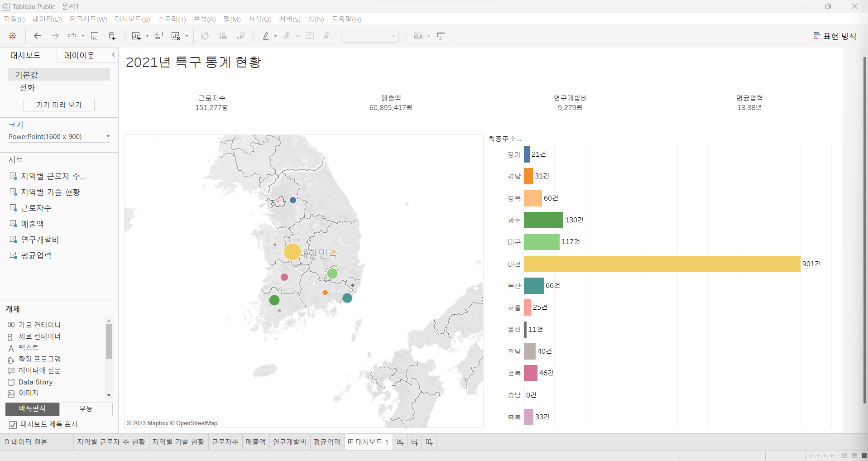
Task: Click the new worksheet toolbar icon
Action: click(x=136, y=36)
